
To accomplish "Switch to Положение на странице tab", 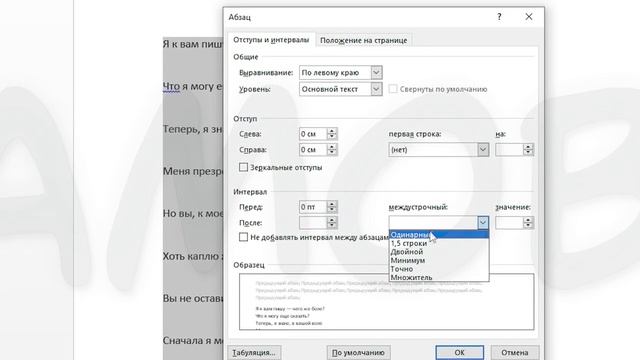I will [x=363, y=40].
